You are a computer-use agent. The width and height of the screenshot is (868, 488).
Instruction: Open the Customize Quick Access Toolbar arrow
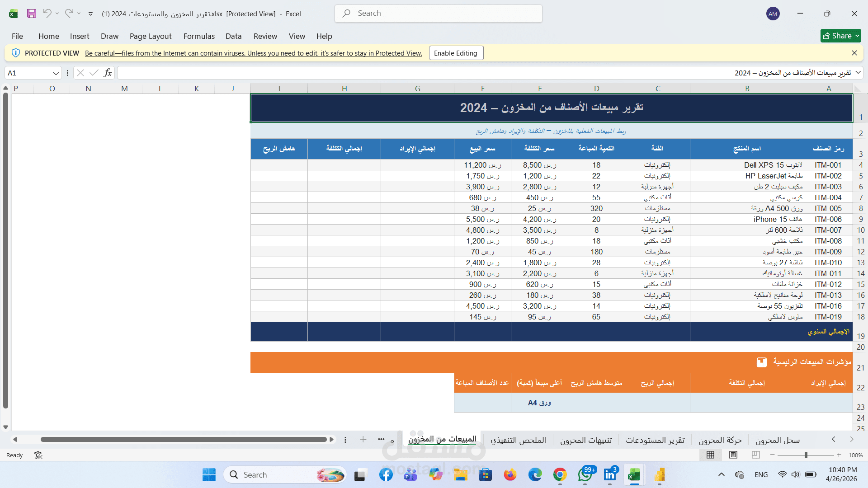point(90,14)
